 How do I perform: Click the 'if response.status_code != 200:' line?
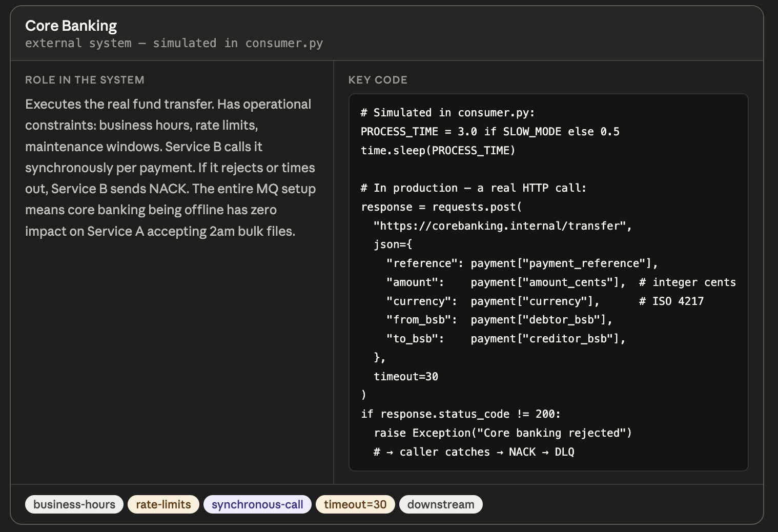461,414
